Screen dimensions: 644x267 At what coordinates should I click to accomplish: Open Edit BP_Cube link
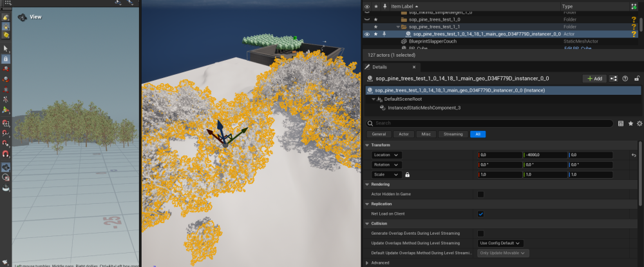576,48
